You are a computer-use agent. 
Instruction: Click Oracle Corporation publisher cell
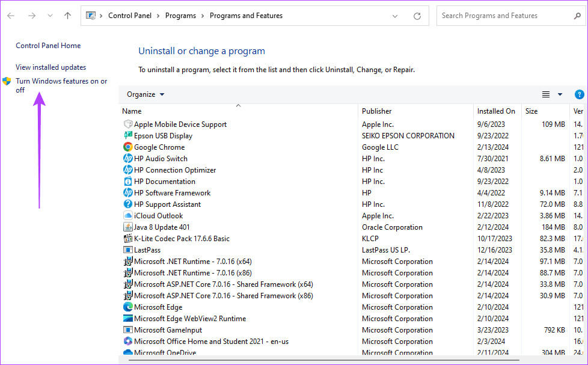pos(392,227)
